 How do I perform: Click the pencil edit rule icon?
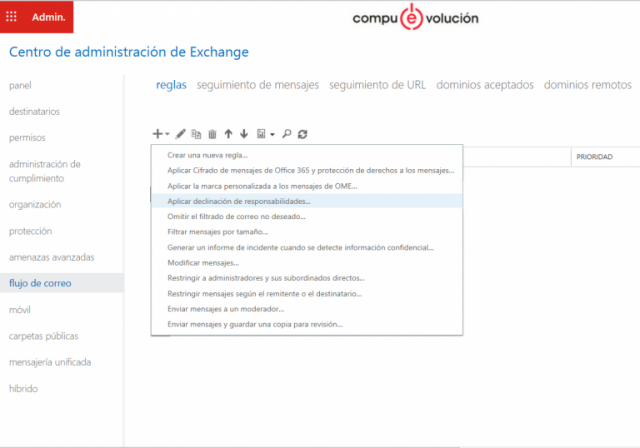click(181, 133)
